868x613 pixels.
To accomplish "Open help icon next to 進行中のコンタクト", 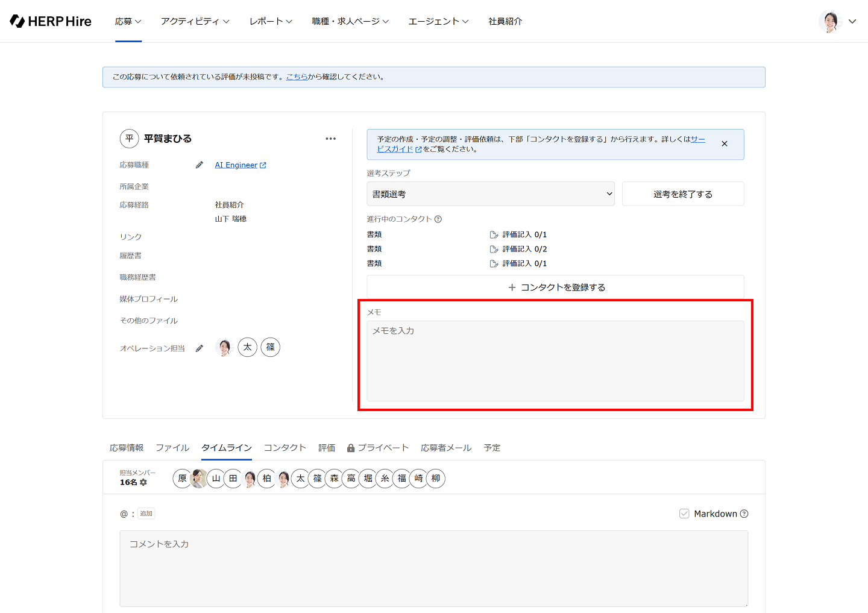I will tap(438, 219).
